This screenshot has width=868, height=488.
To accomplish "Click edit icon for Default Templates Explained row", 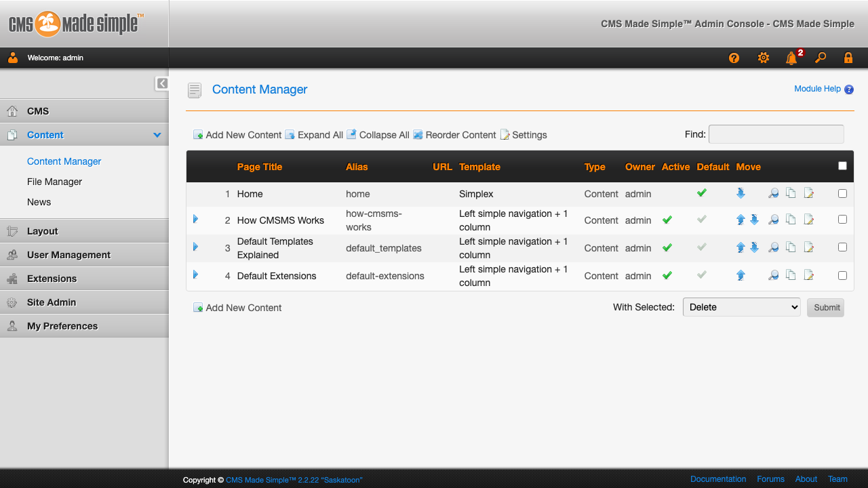I will click(808, 248).
